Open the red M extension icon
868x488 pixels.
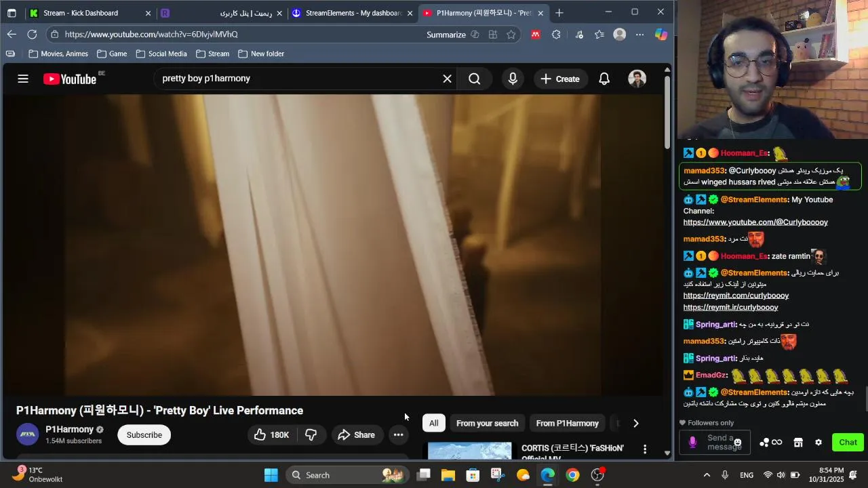click(536, 35)
